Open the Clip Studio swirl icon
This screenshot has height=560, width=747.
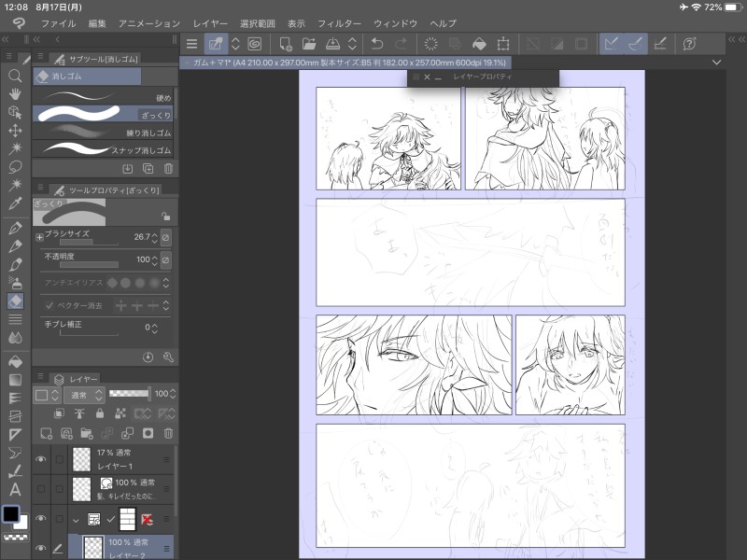pos(255,44)
